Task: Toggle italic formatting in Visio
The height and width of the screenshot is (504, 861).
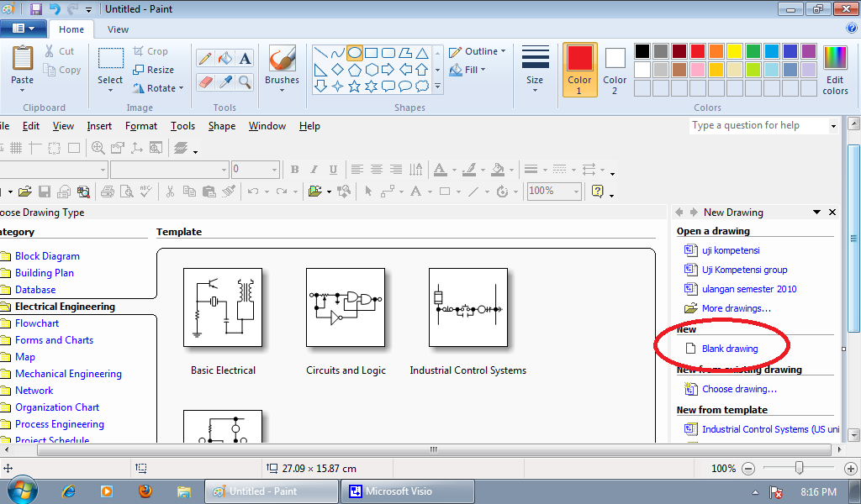Action: [x=313, y=169]
